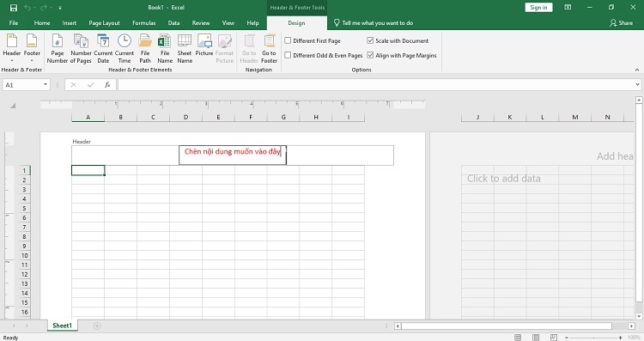Open the Help tab
644x341 pixels.
point(252,23)
